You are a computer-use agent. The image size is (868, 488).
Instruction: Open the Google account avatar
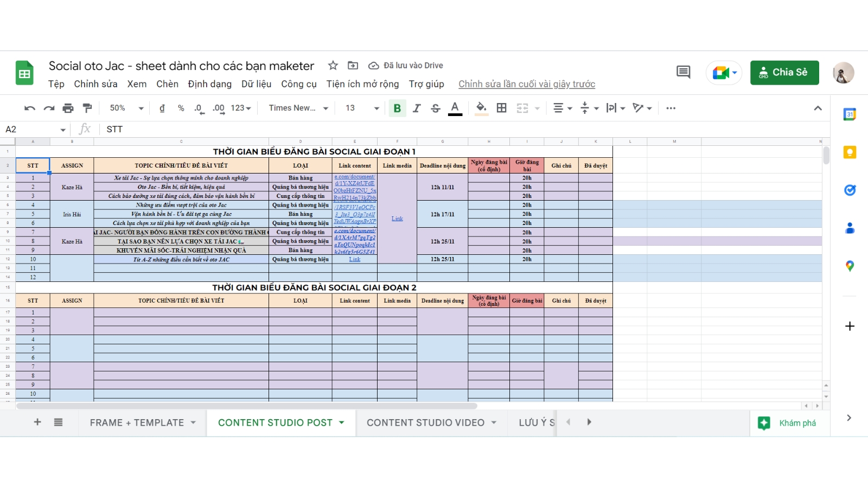point(843,73)
